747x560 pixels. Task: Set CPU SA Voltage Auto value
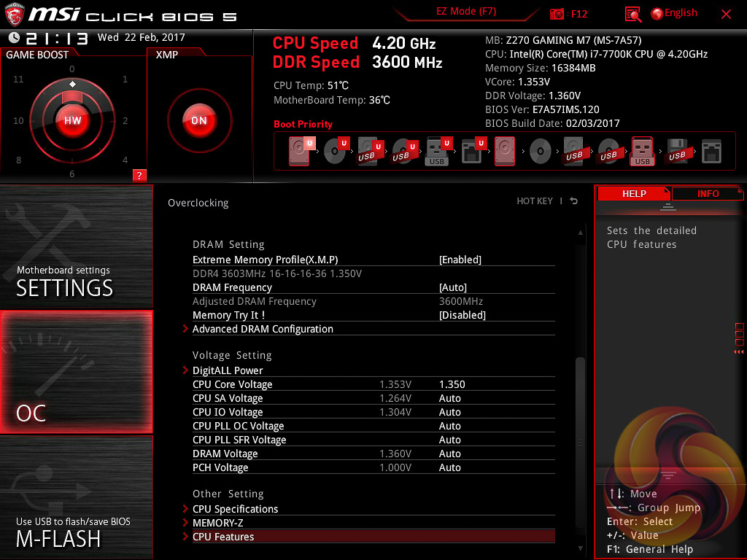click(x=449, y=397)
